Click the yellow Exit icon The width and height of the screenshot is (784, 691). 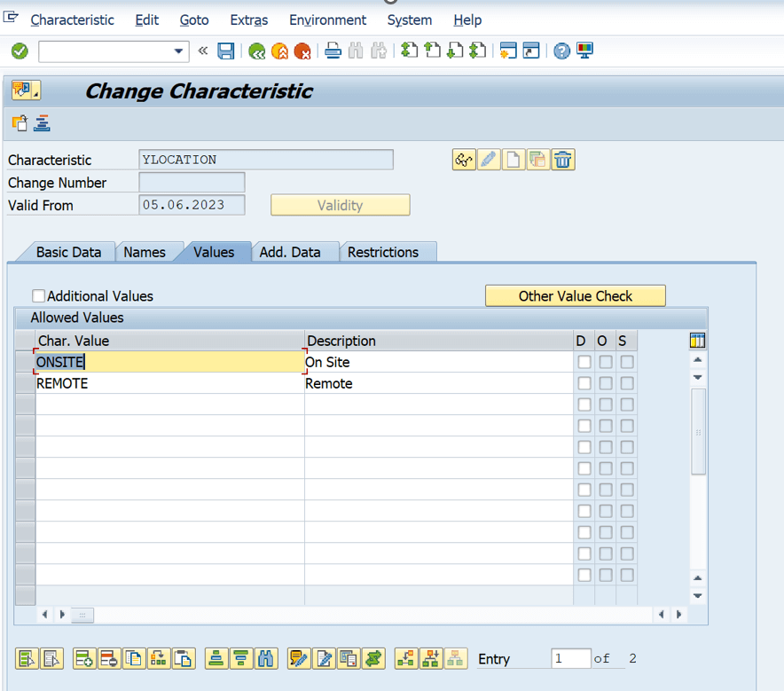(x=279, y=51)
